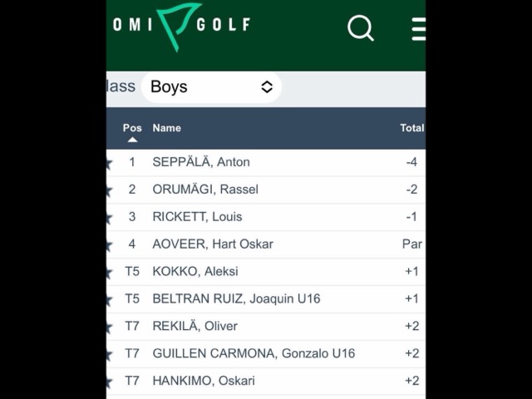Toggle favorite star for Orumägi, Rassel

click(x=109, y=190)
